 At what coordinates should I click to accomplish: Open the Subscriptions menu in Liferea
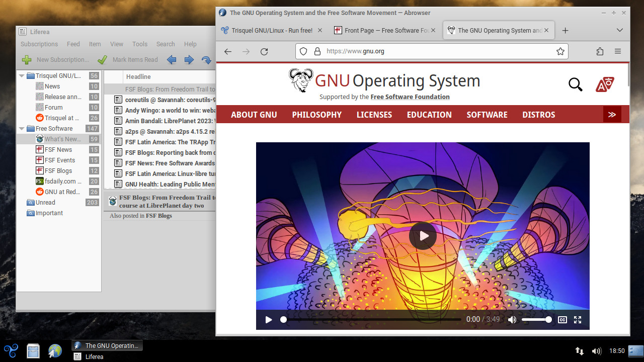[39, 44]
